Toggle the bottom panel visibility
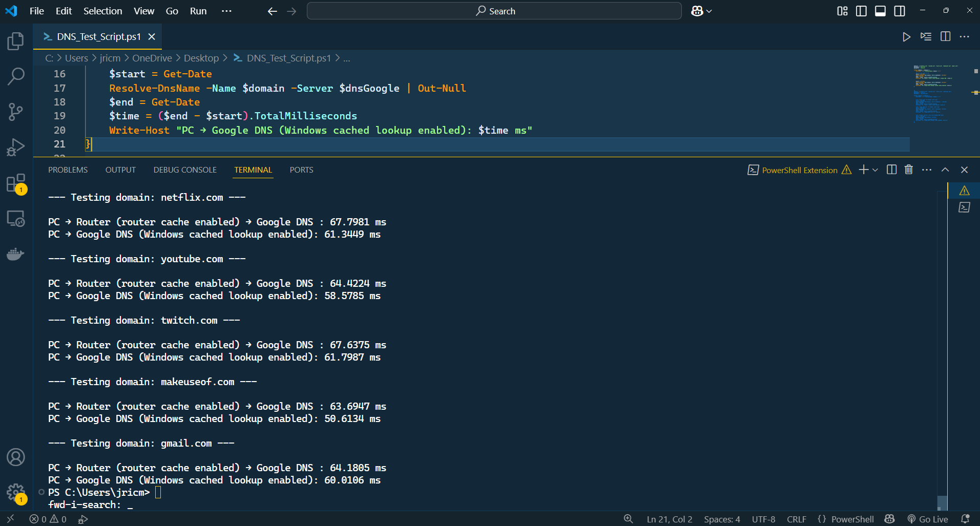Screen dimensions: 980x526 coord(880,11)
